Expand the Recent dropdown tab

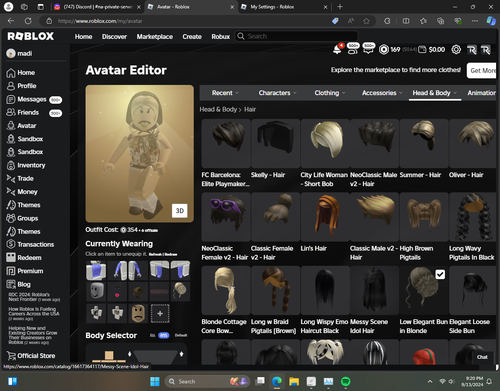(x=225, y=93)
